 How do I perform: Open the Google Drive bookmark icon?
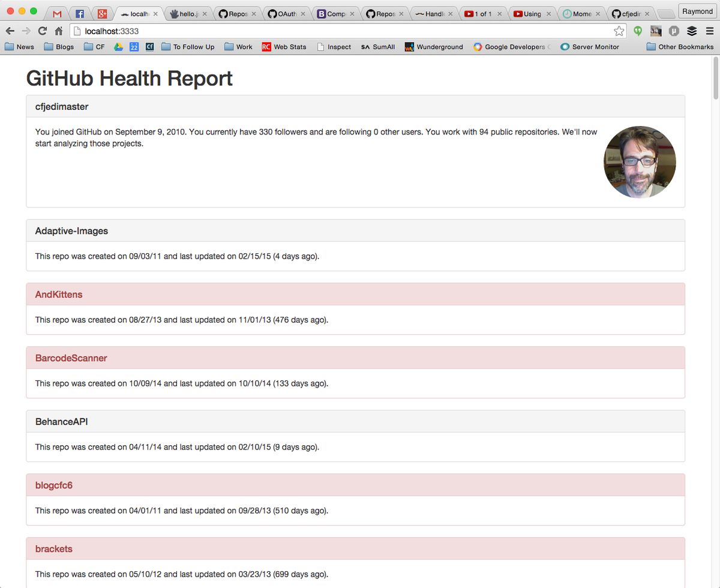pos(118,47)
